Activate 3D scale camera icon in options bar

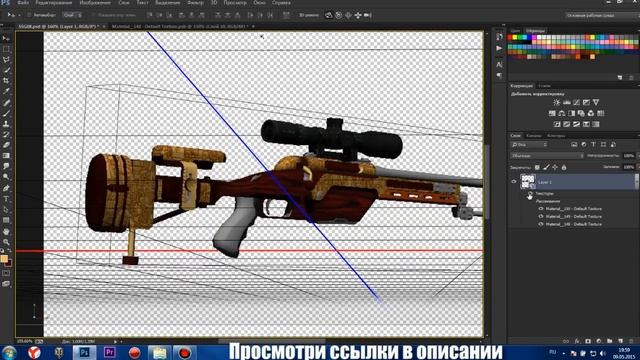368,15
